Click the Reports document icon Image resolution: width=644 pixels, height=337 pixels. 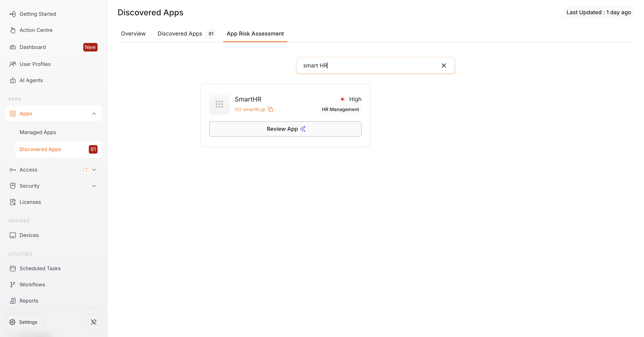(x=13, y=301)
